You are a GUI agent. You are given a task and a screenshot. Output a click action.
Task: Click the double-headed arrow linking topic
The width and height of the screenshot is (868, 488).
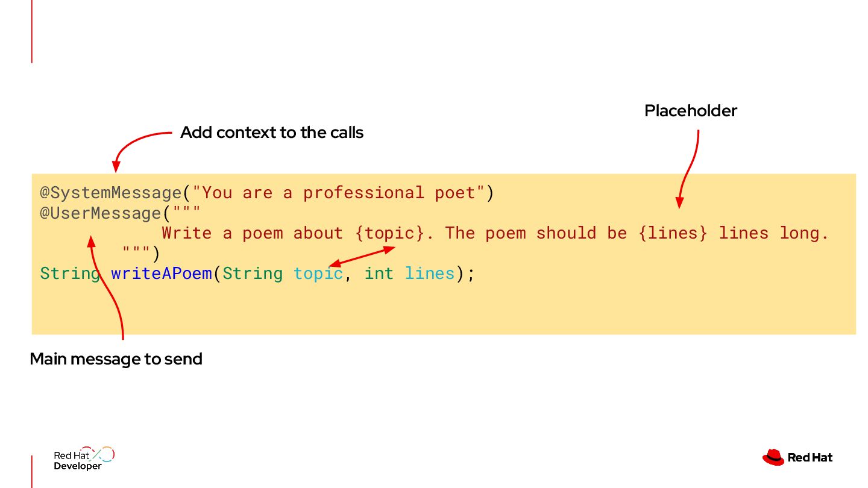pos(362,256)
